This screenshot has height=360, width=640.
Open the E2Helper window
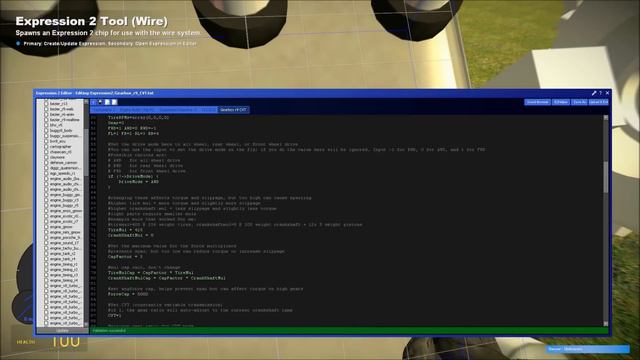(561, 102)
